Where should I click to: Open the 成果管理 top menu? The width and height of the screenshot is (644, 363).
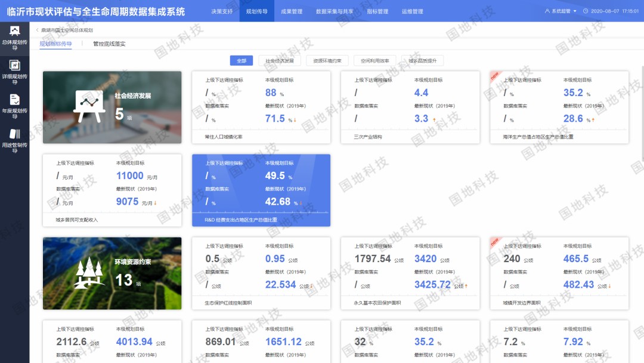[x=292, y=11]
